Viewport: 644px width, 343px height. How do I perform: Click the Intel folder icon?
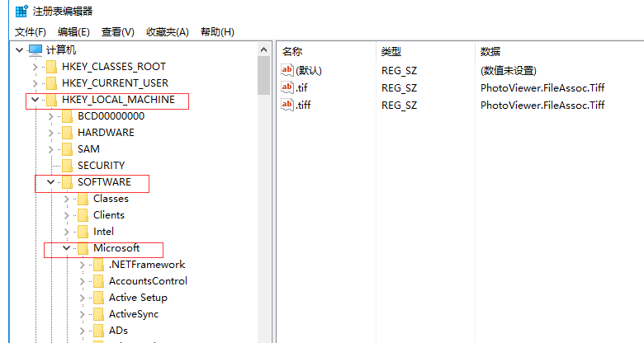pos(83,232)
